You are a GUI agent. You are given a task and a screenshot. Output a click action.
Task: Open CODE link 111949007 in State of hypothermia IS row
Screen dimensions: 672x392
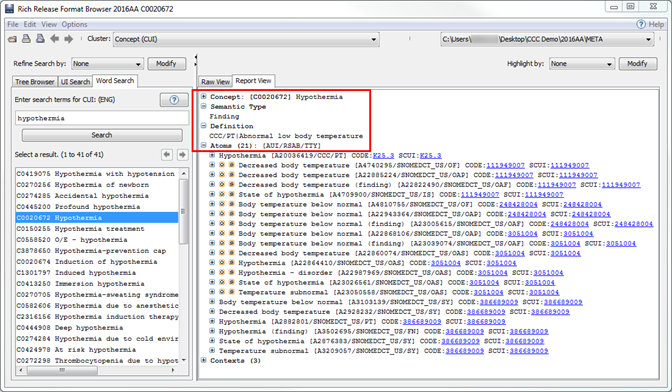coord(480,195)
